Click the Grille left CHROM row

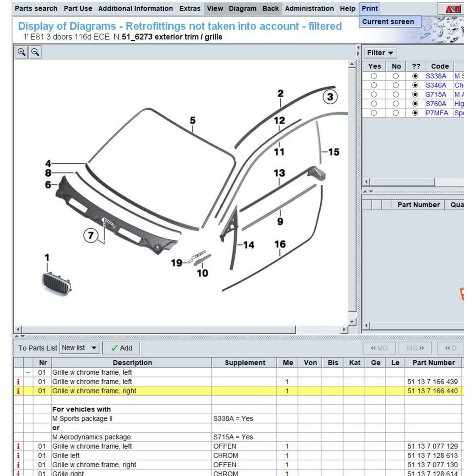(239, 456)
